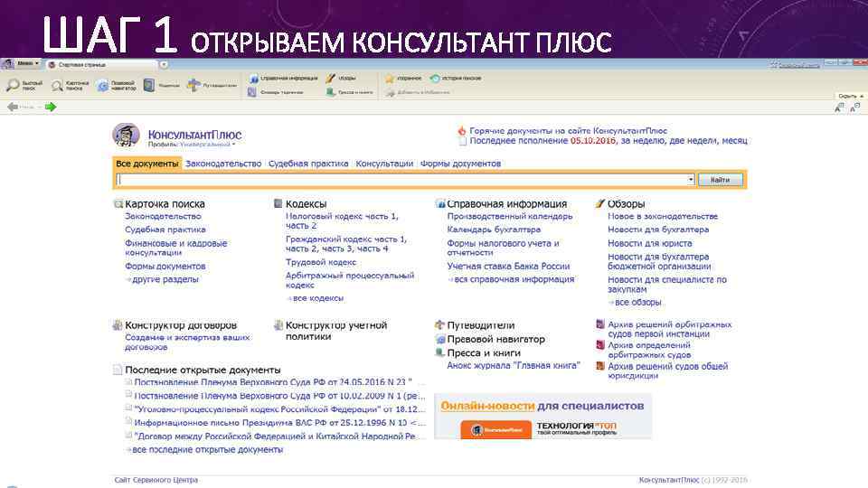Open Карточка поиска toolbar button
The image size is (868, 488).
click(71, 85)
